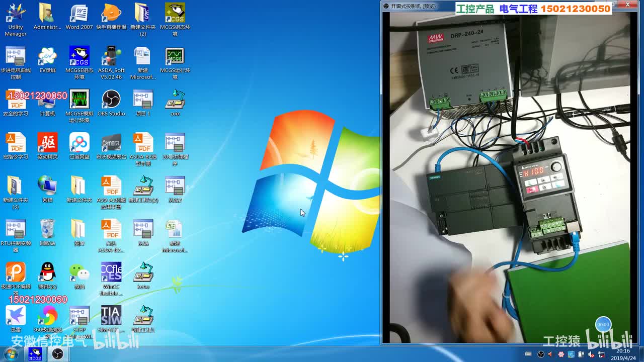Select the RTU控制变频器 project icon
The image size is (644, 362).
(16, 236)
